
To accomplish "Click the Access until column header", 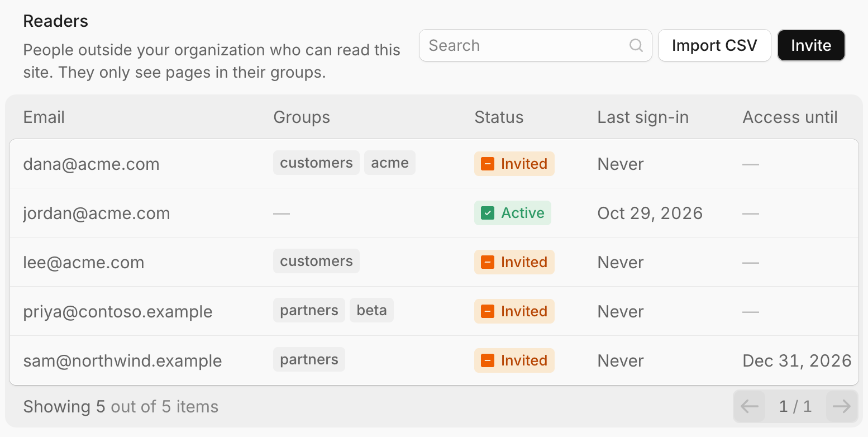I will [x=790, y=117].
